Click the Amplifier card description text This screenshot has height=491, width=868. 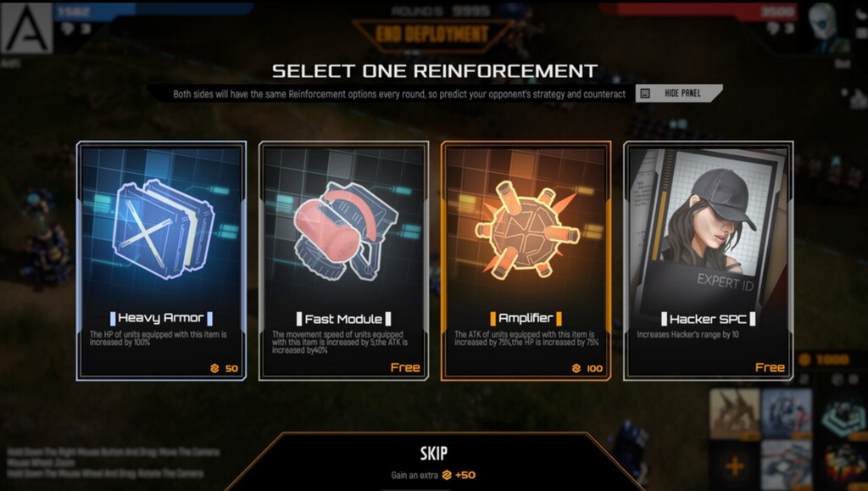526,338
